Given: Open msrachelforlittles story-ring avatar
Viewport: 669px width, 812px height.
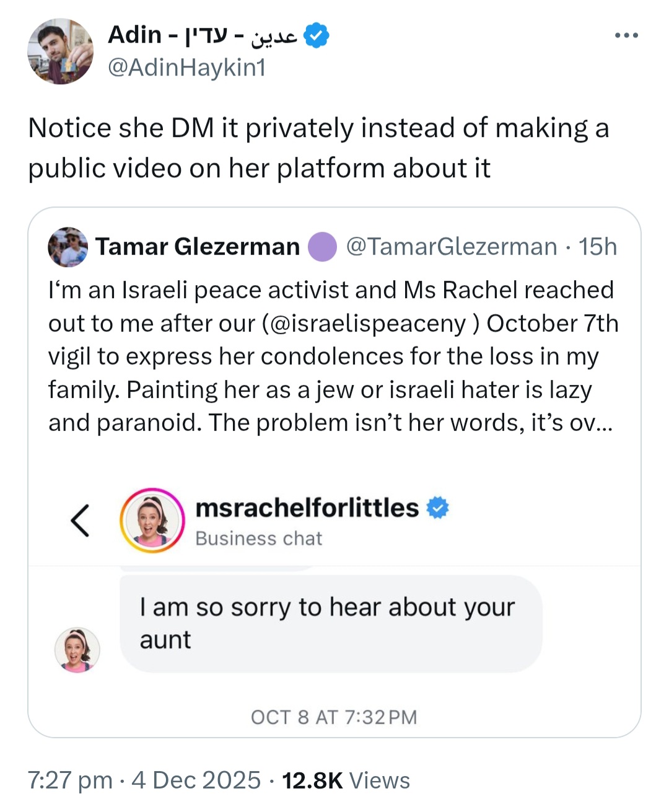Looking at the screenshot, I should (x=152, y=521).
